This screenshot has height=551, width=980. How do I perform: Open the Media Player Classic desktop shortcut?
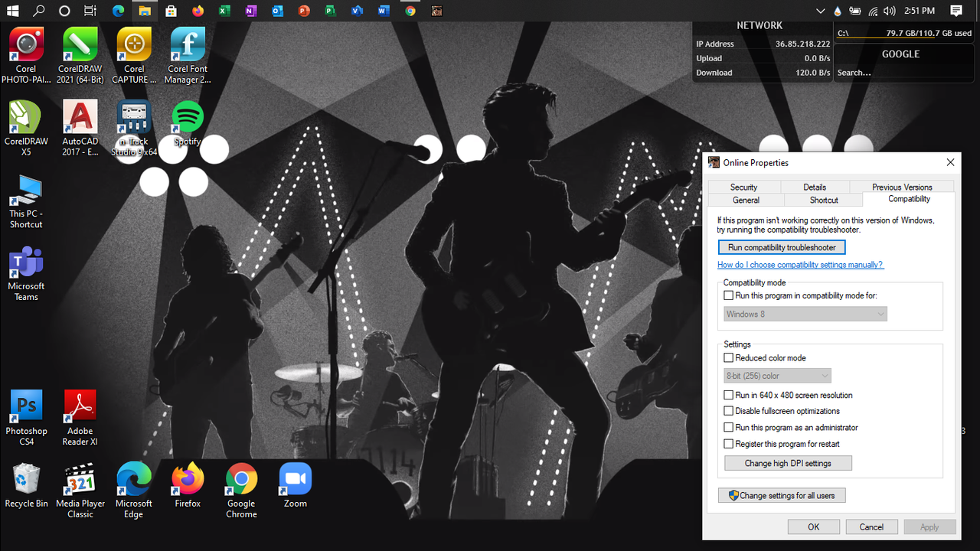pos(80,491)
